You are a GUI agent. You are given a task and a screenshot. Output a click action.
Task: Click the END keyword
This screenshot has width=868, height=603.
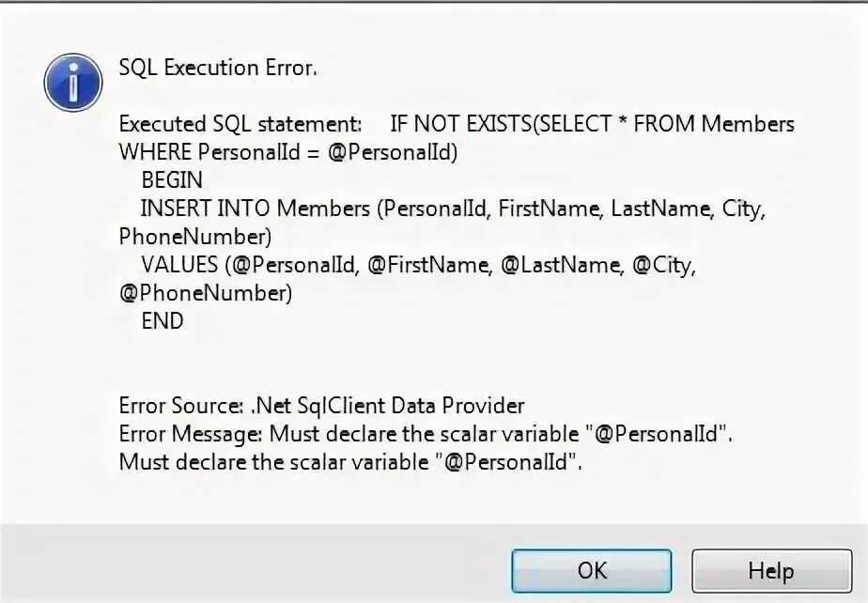(x=163, y=321)
